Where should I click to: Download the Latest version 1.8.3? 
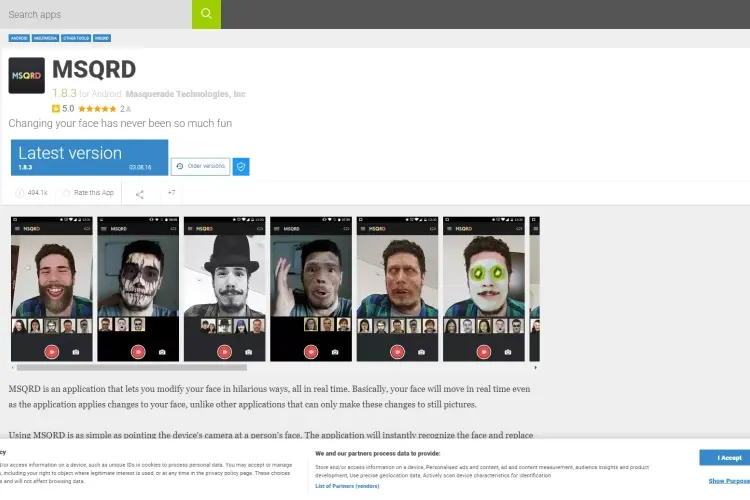pos(89,158)
